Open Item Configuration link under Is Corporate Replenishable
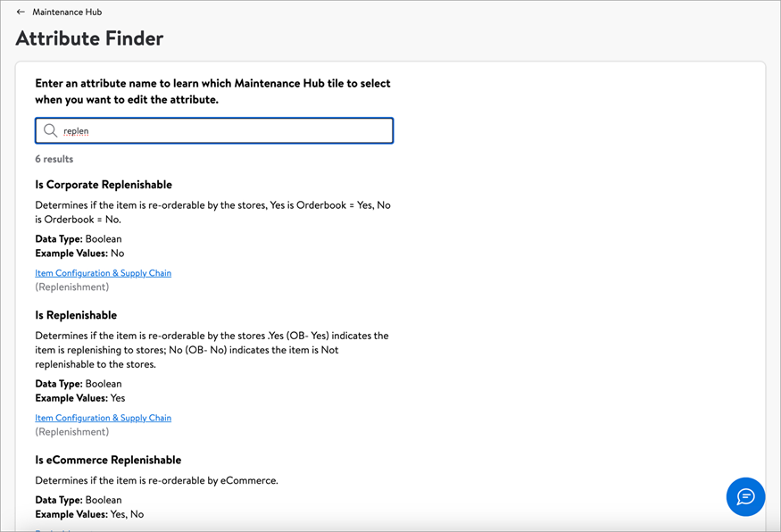The width and height of the screenshot is (781, 532). [103, 273]
